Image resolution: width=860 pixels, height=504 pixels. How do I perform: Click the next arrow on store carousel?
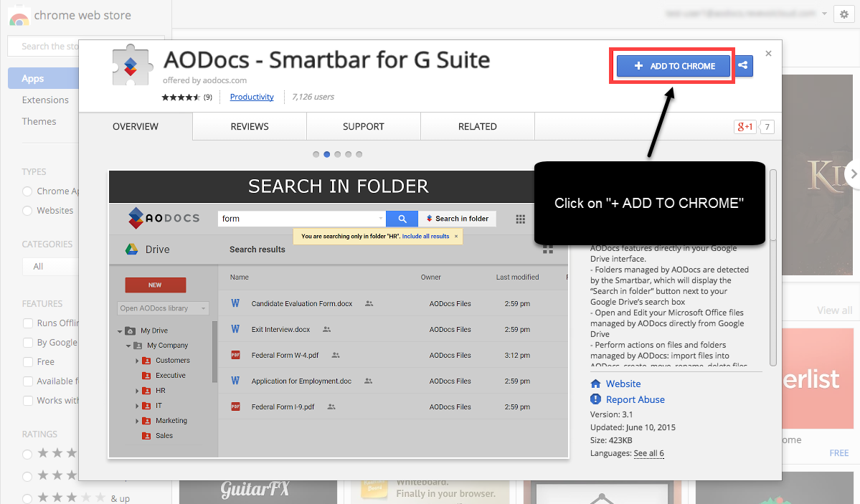click(854, 173)
